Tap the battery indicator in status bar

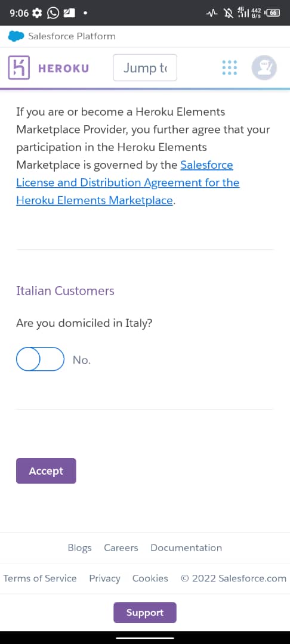click(x=273, y=13)
